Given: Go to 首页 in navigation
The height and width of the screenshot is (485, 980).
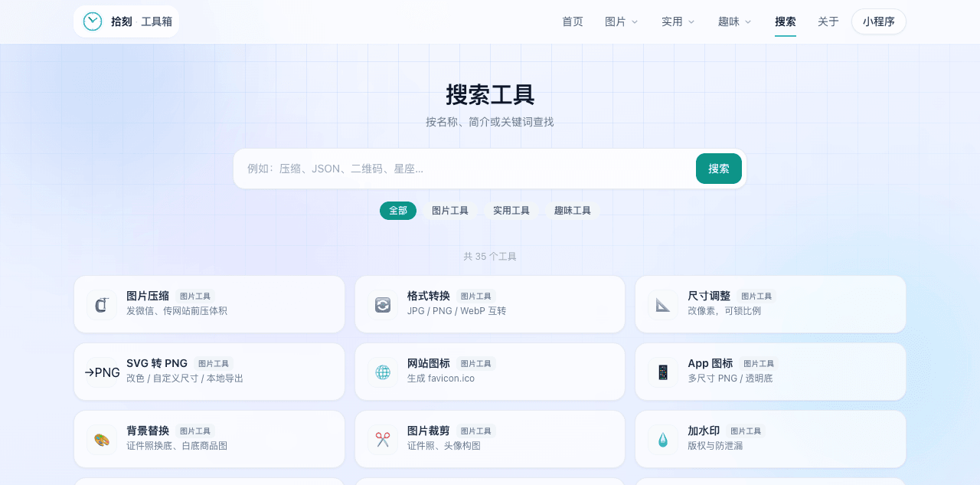Looking at the screenshot, I should (573, 21).
